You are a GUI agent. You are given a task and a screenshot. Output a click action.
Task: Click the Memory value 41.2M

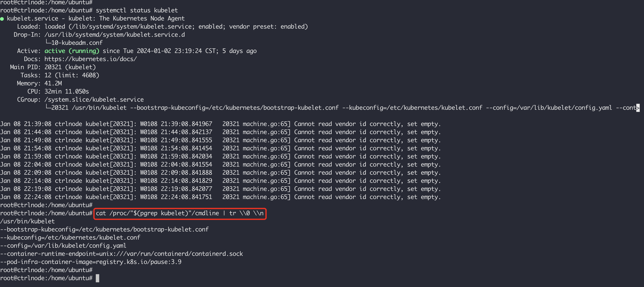point(53,83)
